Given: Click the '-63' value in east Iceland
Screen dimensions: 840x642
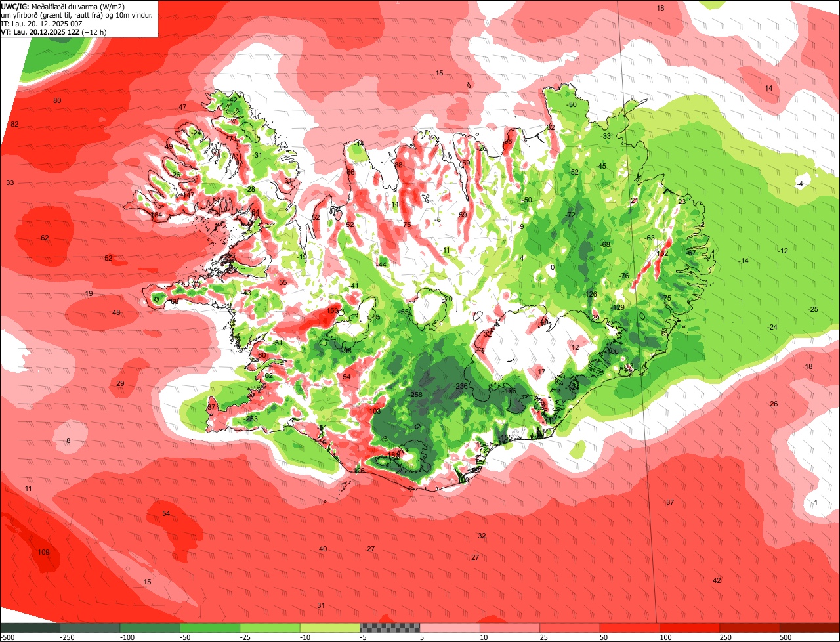Looking at the screenshot, I should click(x=650, y=238).
